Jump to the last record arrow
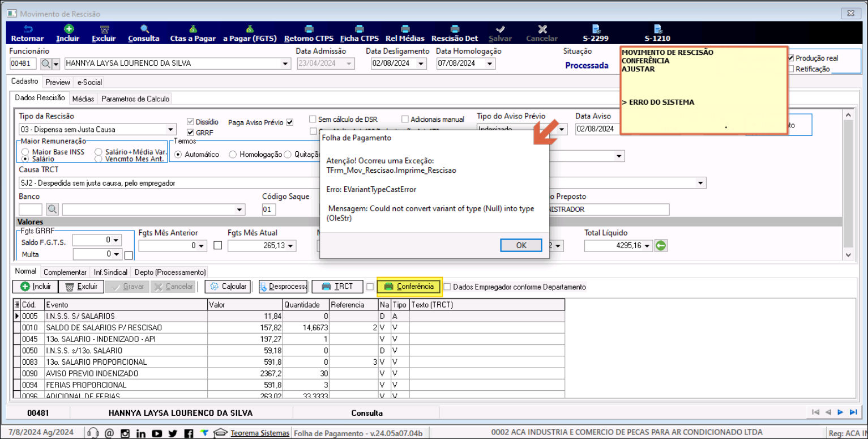This screenshot has width=868, height=439. point(853,412)
